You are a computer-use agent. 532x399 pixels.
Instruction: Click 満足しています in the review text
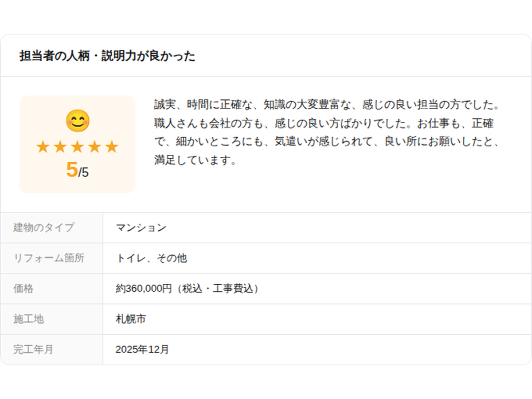pos(193,160)
